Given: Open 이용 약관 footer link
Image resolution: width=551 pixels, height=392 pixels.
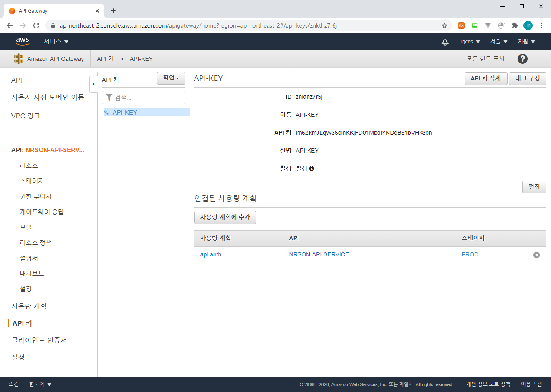Looking at the screenshot, I should click(x=531, y=384).
